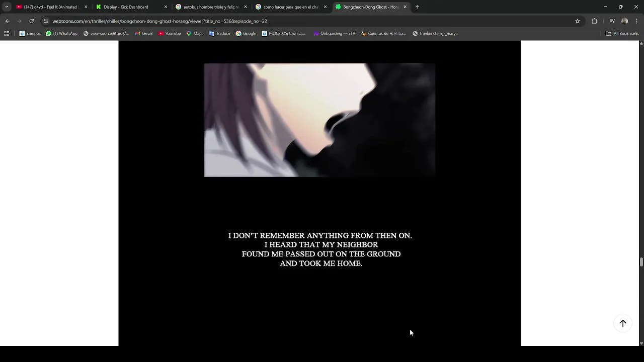Click the text "I DON'T REMEMBER ANYTHING FROM THEN ON."
The height and width of the screenshot is (362, 644).
[x=320, y=236]
